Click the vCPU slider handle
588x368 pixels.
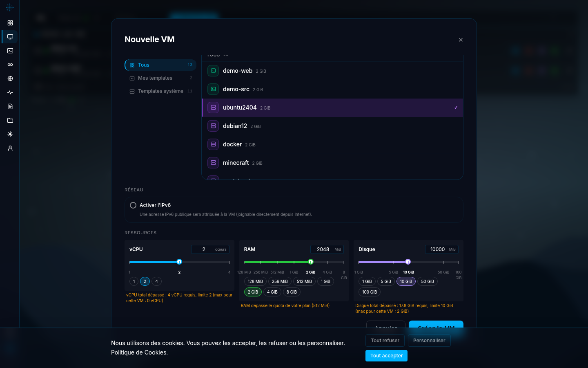tap(179, 262)
